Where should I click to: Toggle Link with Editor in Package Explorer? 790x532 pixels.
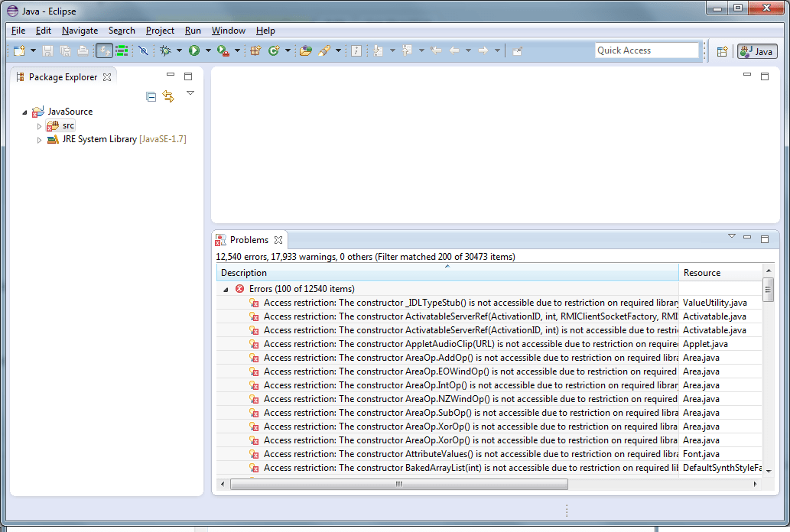(168, 96)
